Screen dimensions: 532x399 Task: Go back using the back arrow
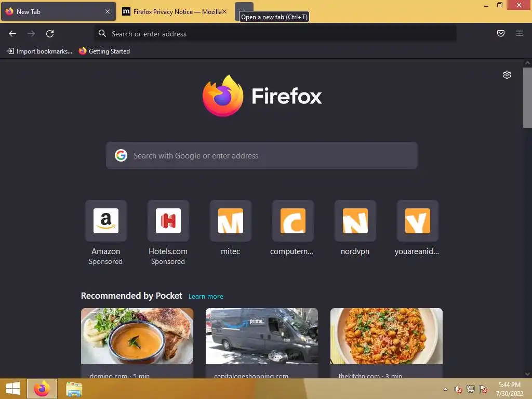tap(12, 34)
